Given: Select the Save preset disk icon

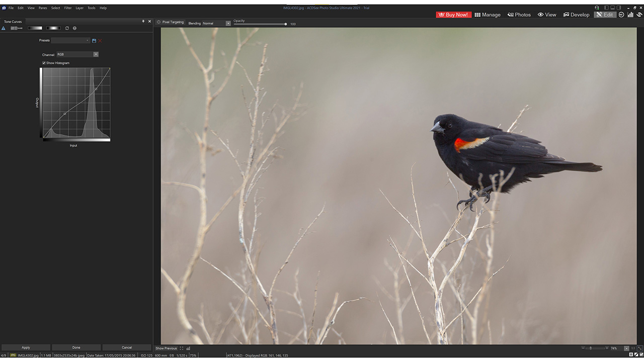Looking at the screenshot, I should pos(94,40).
